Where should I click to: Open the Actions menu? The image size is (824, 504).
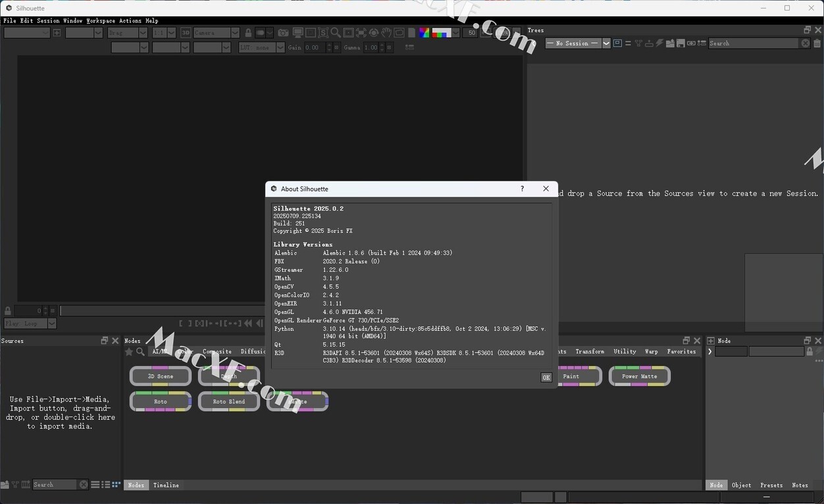130,21
